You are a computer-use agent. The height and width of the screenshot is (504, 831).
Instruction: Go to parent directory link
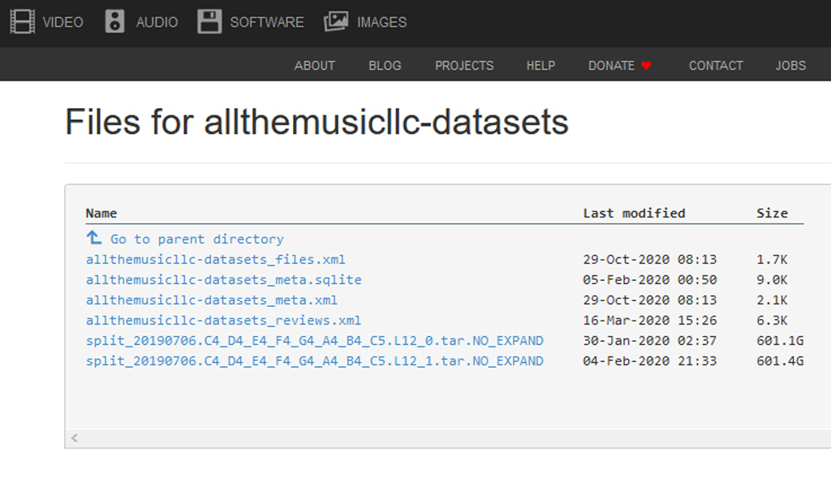(196, 239)
